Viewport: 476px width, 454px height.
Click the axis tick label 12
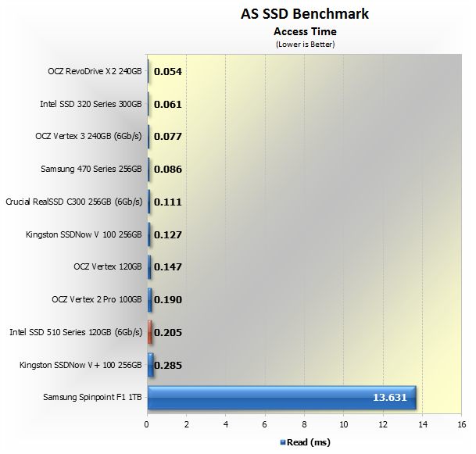[383, 424]
